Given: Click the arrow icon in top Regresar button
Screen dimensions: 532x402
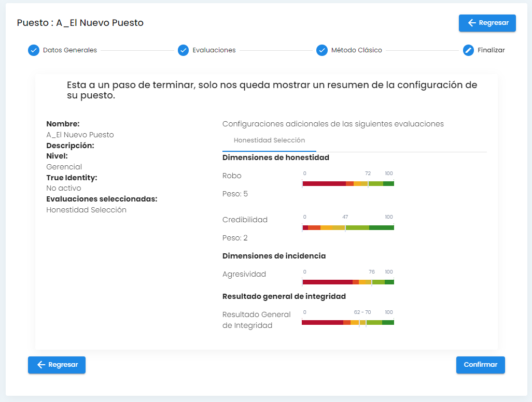Looking at the screenshot, I should pyautogui.click(x=472, y=23).
